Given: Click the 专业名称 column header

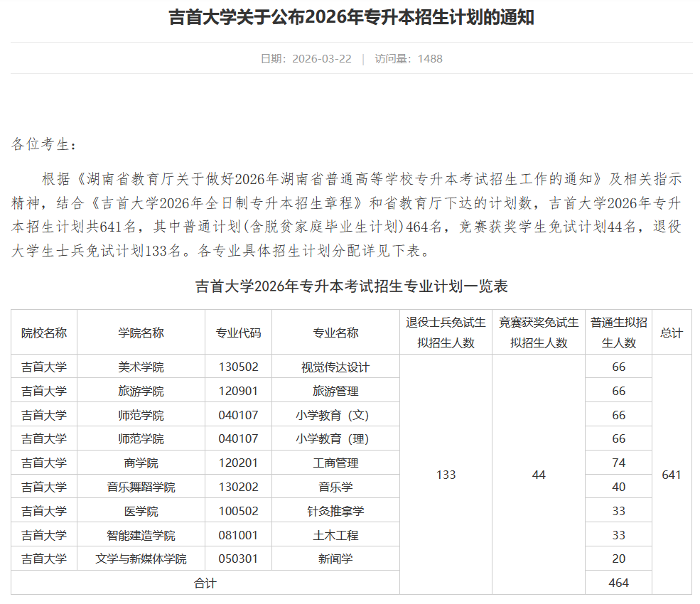Looking at the screenshot, I should click(335, 332).
